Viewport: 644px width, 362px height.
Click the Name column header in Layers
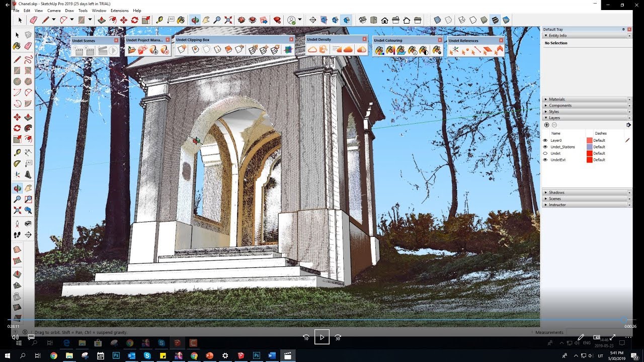coord(556,133)
